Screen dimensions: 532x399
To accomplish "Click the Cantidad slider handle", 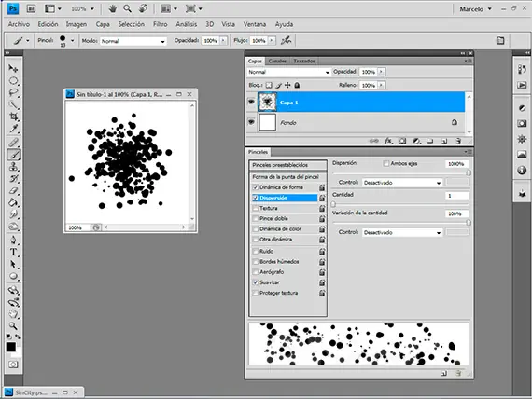I will point(333,204).
